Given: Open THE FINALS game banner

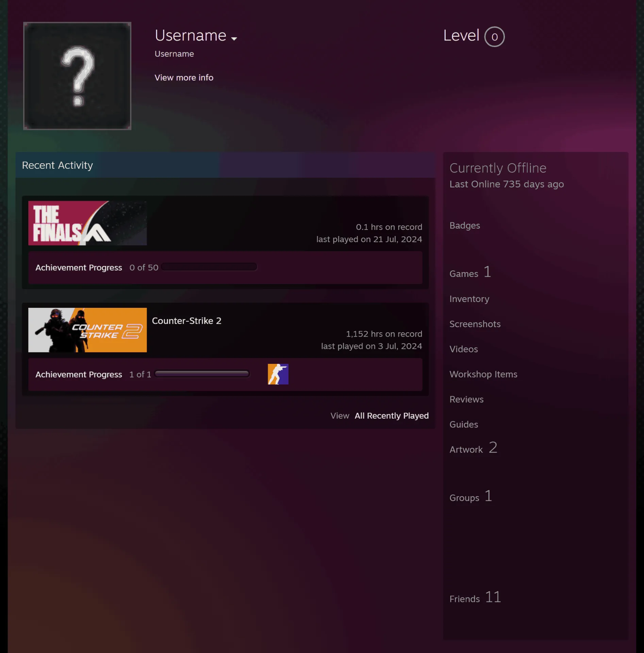Looking at the screenshot, I should (87, 223).
